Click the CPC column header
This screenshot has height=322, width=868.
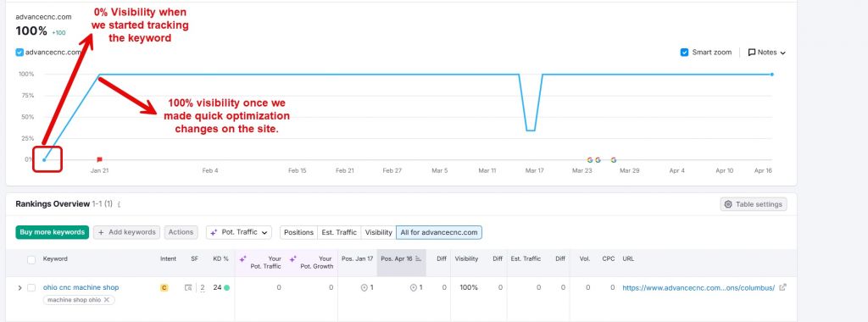pos(609,258)
